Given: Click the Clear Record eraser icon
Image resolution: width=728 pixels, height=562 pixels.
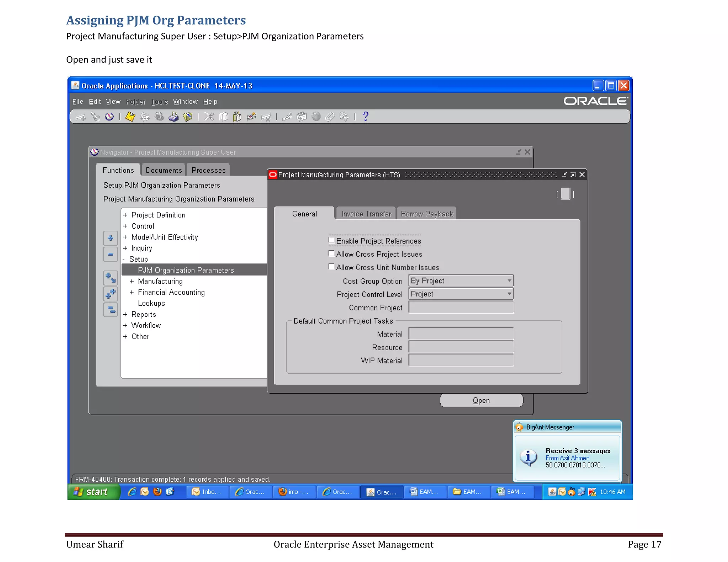Looking at the screenshot, I should coord(251,117).
